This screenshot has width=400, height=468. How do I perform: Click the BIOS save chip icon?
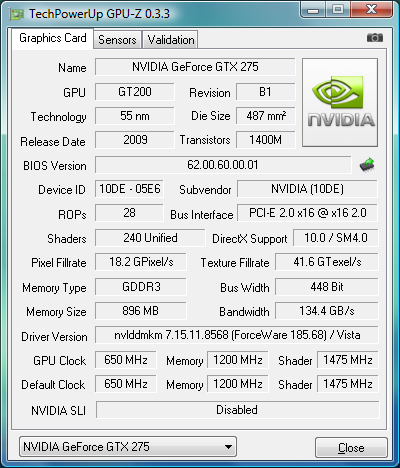click(367, 165)
